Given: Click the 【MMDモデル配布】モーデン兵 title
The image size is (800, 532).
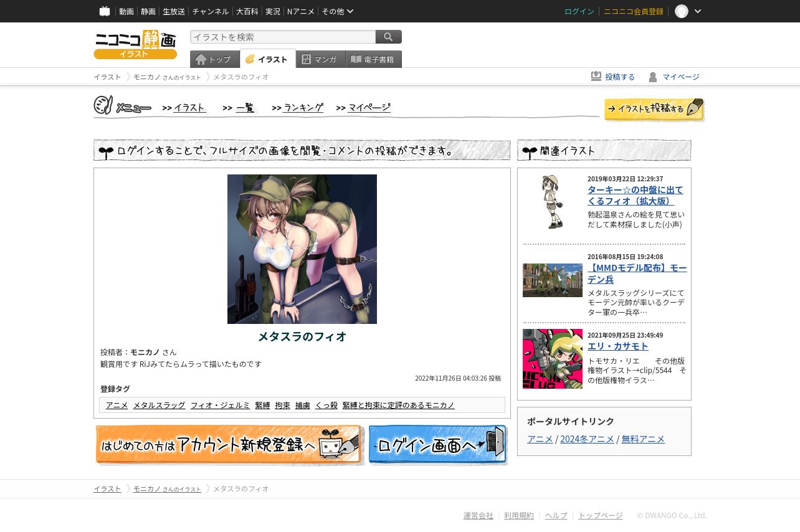Looking at the screenshot, I should coord(637,273).
